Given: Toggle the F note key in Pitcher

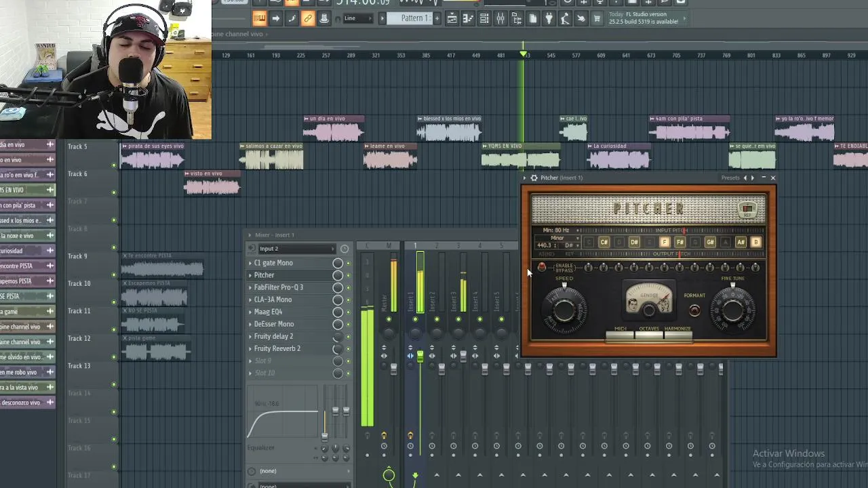Looking at the screenshot, I should point(665,242).
